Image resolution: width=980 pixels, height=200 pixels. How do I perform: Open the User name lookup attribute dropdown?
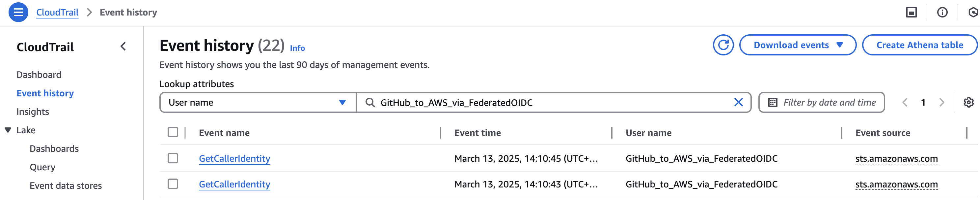(258, 102)
